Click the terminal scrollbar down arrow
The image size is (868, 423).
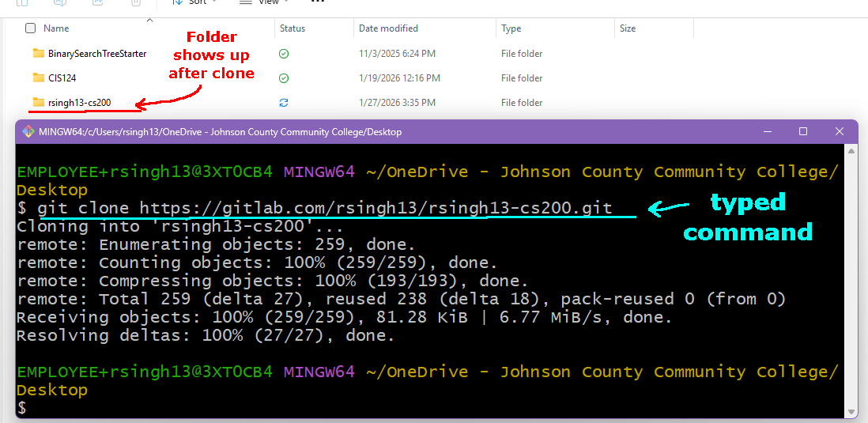click(x=852, y=411)
